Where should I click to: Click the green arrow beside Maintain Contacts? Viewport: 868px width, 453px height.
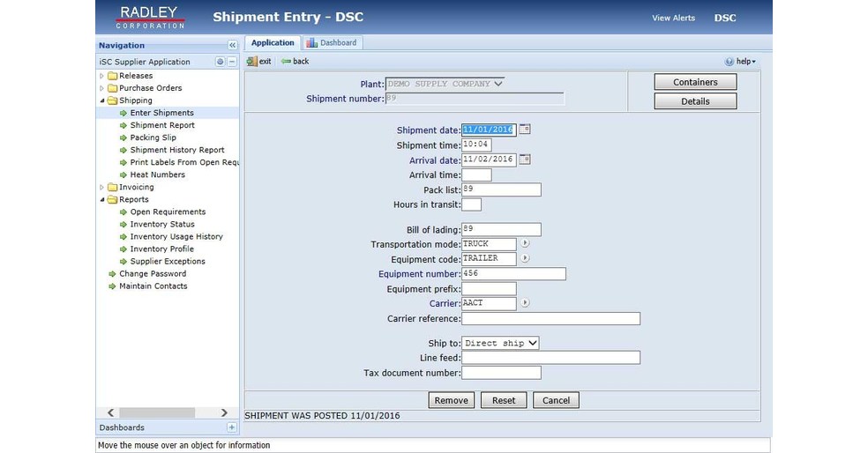click(x=112, y=286)
